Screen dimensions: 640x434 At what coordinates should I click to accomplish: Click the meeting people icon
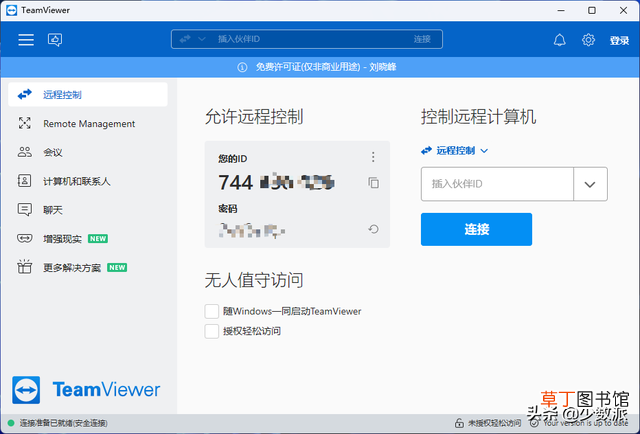click(x=24, y=152)
